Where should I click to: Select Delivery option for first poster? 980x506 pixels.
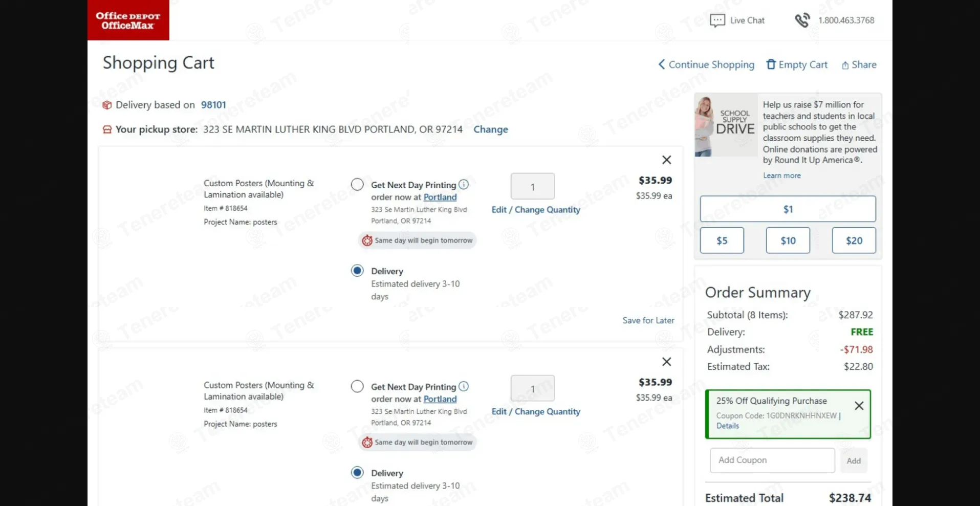[357, 271]
